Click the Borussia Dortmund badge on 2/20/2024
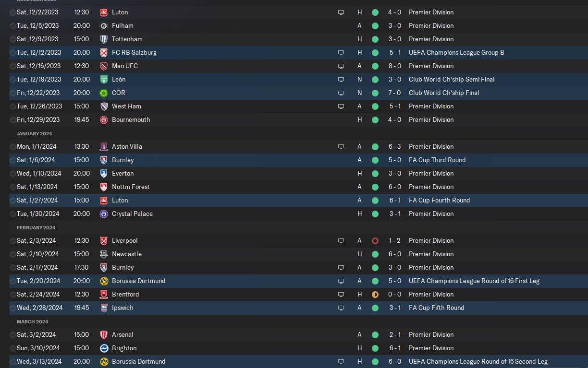 coord(104,281)
